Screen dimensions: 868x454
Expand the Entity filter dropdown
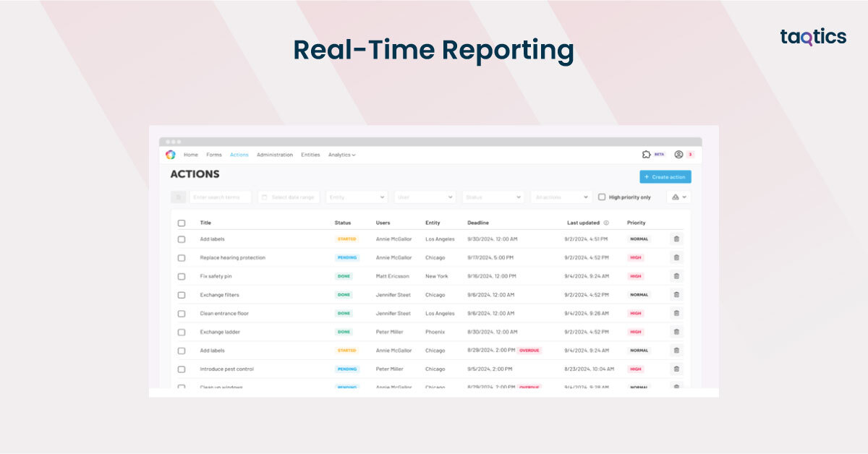pos(357,197)
